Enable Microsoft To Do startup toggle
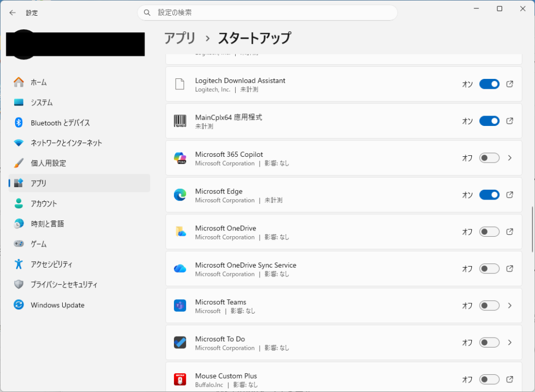The height and width of the screenshot is (392, 535). pos(489,342)
